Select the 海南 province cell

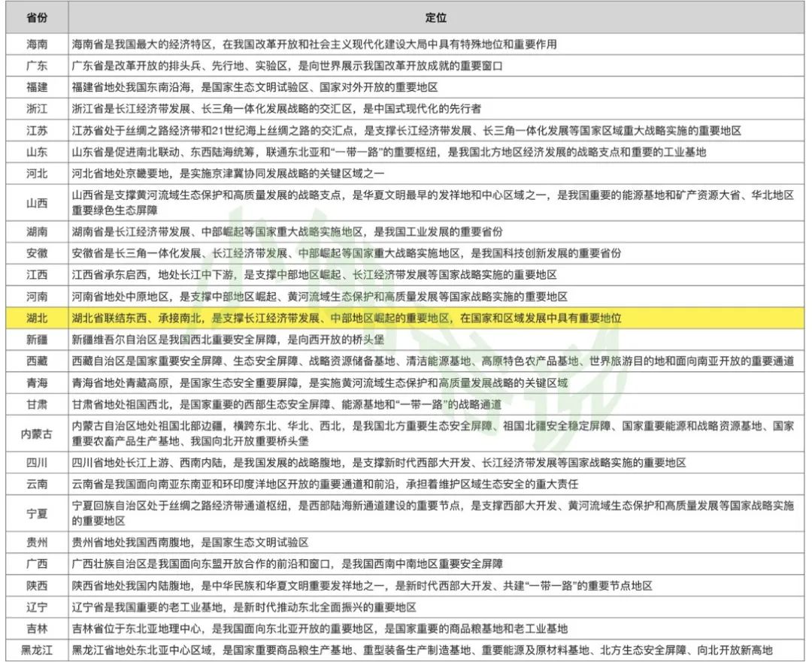pos(37,44)
